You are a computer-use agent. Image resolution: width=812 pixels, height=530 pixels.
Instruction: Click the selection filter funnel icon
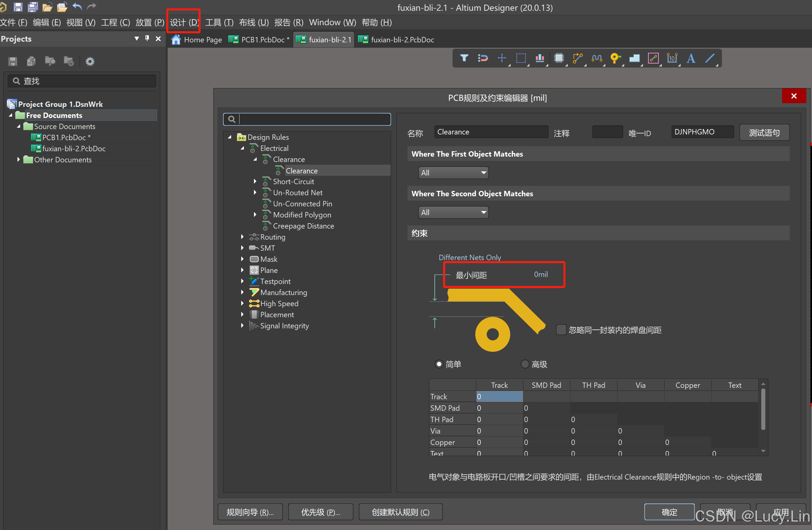[464, 58]
